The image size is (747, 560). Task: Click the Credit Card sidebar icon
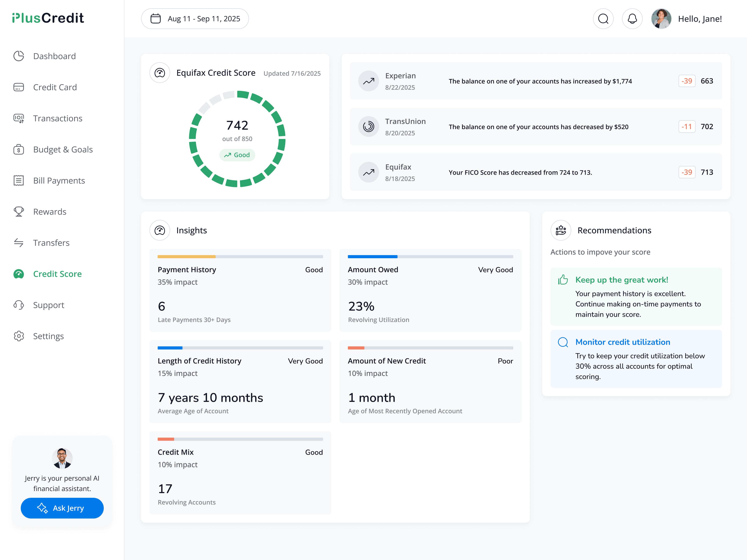(18, 87)
